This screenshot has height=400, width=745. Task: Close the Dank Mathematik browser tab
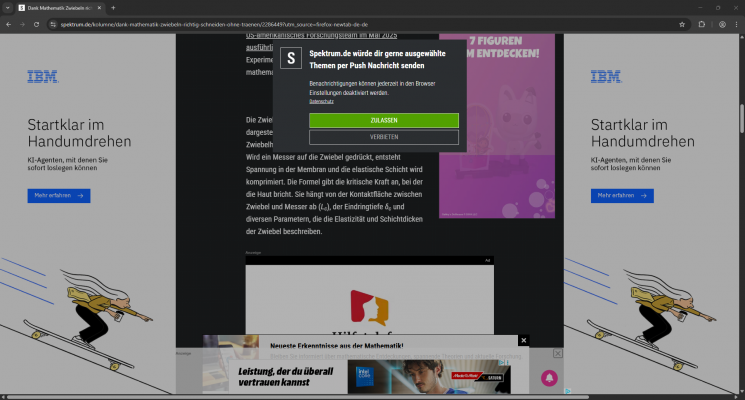coord(101,7)
